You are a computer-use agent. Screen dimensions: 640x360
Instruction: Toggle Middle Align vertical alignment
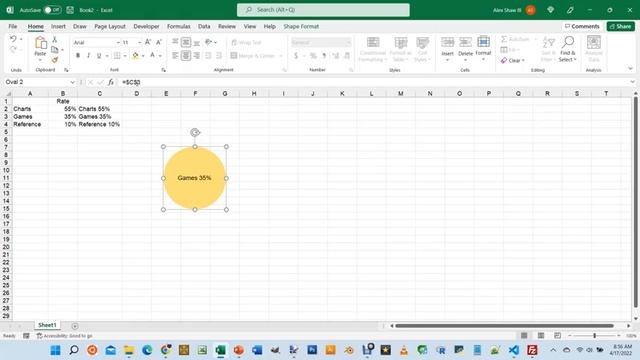click(x=186, y=42)
